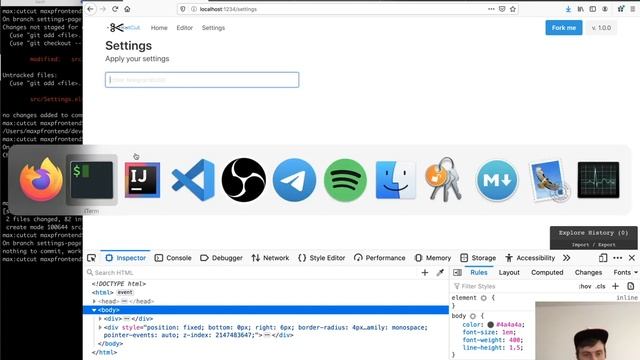Toggle the Firefox sidebar icon in toolbar
This screenshot has height=360, width=640.
click(x=593, y=9)
